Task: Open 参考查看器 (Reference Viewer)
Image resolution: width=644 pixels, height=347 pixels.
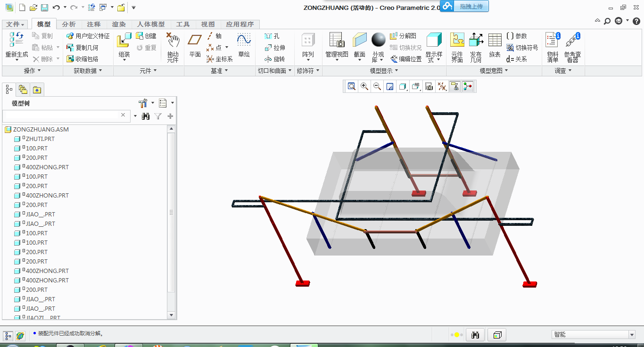Action: 572,48
